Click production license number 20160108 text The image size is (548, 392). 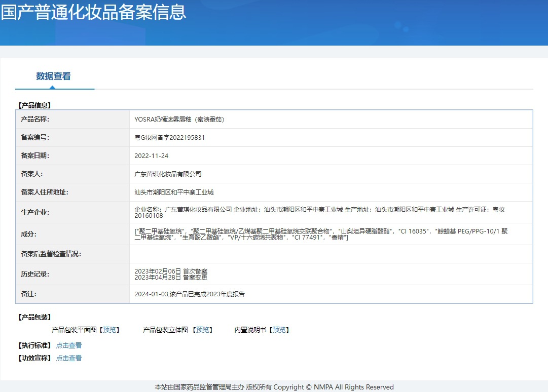point(149,216)
